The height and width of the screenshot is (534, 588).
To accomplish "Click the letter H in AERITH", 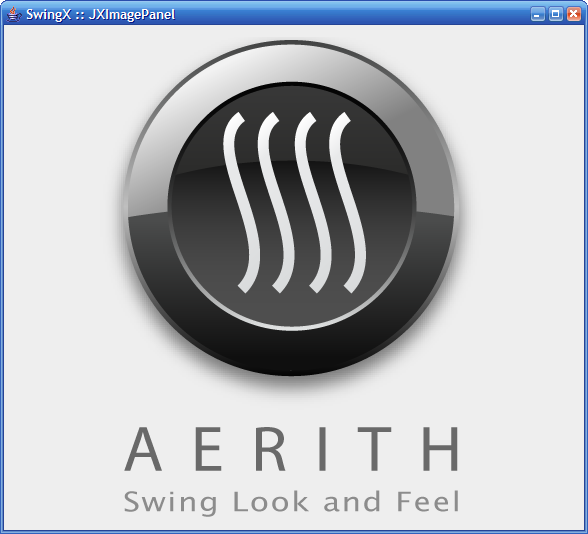I will [441, 448].
